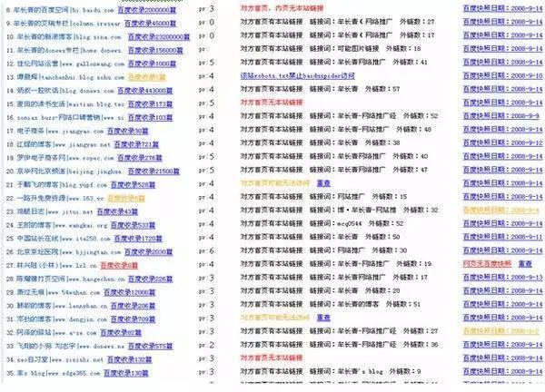545x392 pixels.
Task: Open Baidu snapshot date 2008-9-13 in row 28
Action: tap(502, 278)
